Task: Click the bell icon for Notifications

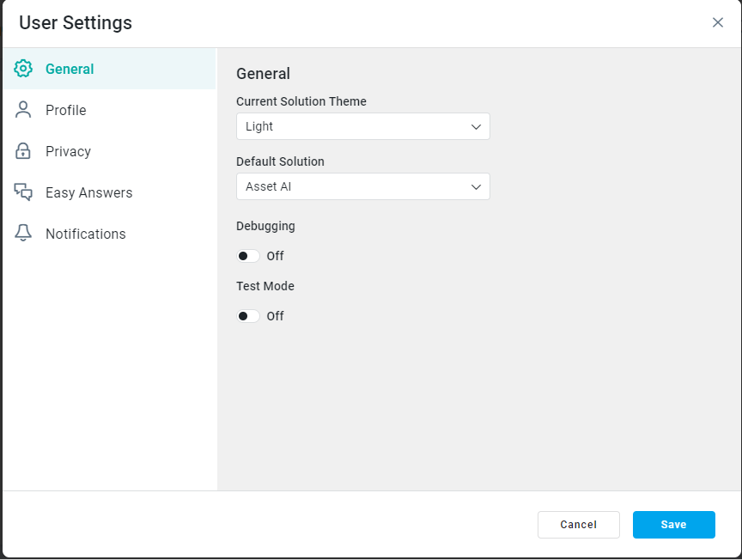Action: tap(23, 234)
